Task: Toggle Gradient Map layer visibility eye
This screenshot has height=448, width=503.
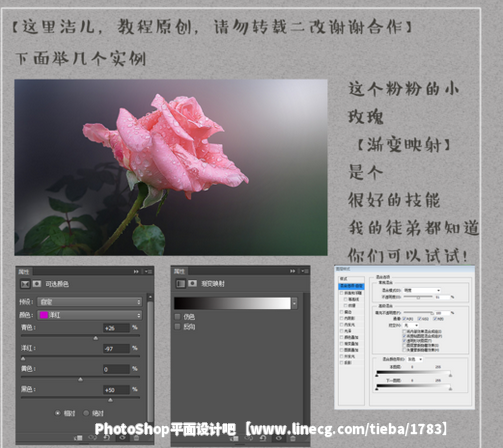Action: [278, 438]
